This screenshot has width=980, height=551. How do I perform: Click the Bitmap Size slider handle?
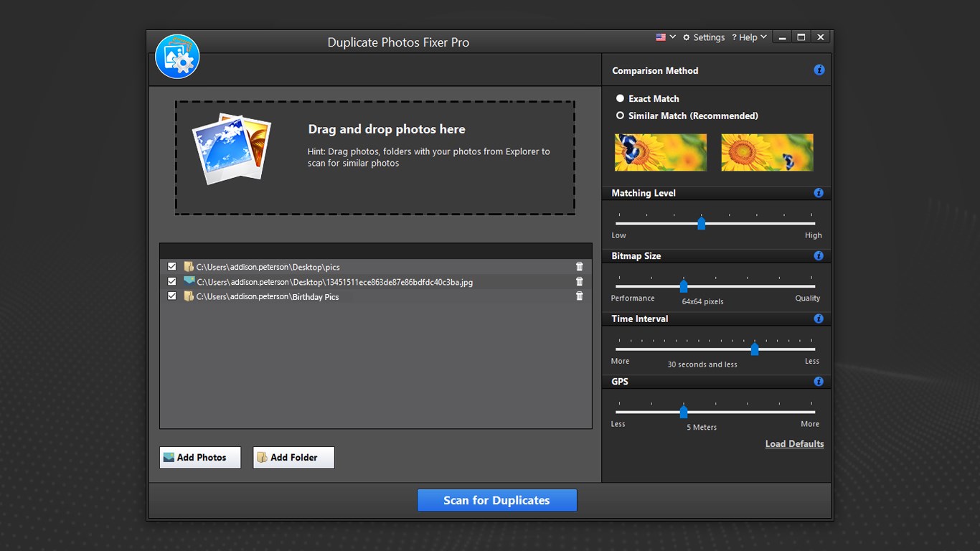[x=684, y=286]
